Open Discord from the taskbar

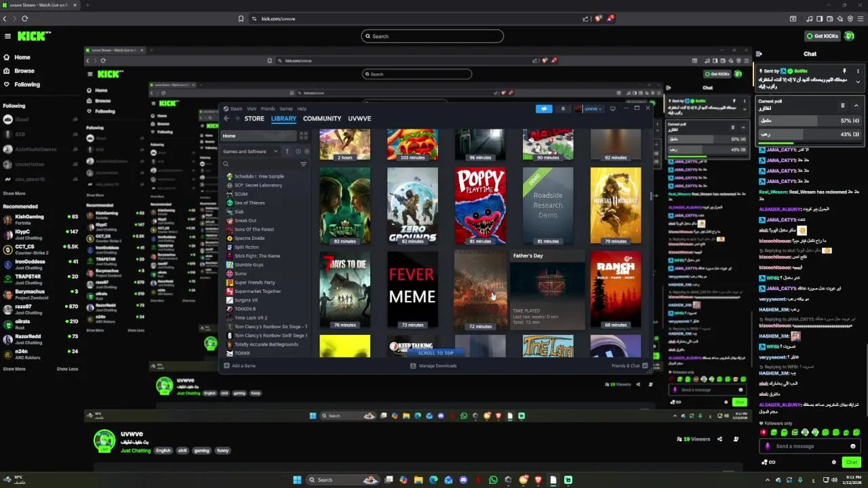(463, 480)
